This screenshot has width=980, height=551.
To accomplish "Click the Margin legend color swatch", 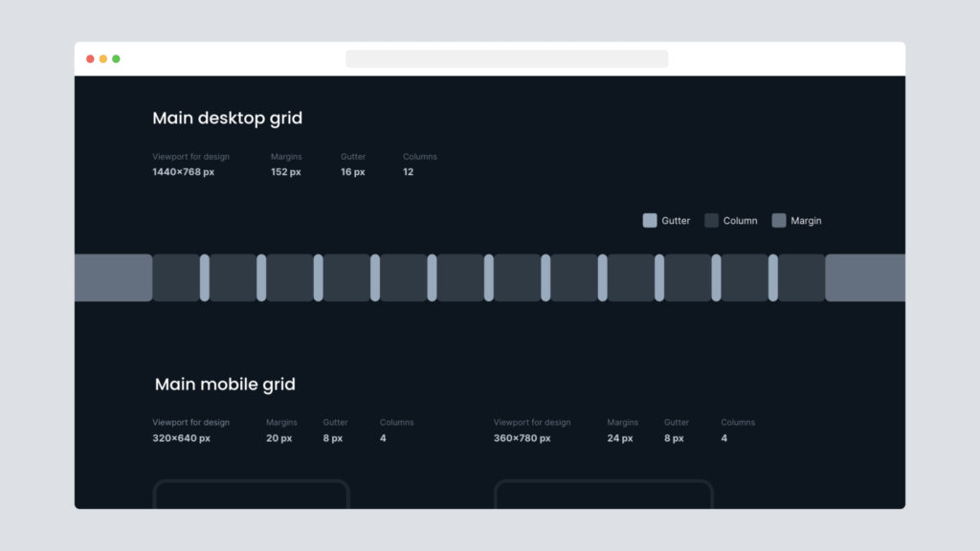I will pyautogui.click(x=779, y=221).
